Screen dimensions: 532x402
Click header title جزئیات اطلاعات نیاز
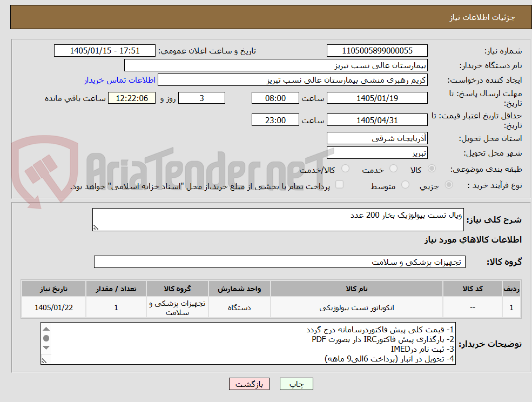click(482, 17)
